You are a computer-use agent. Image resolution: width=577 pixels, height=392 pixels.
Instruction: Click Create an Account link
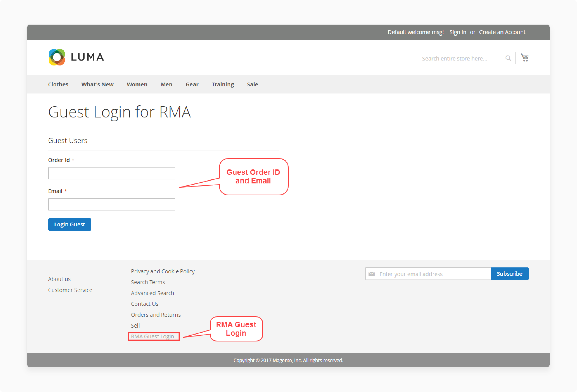pos(502,32)
